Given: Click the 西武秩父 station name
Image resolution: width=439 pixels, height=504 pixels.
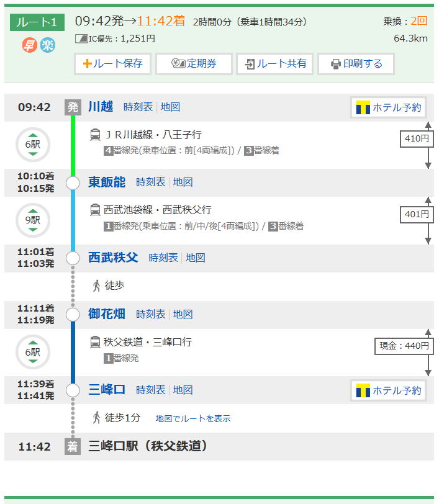Looking at the screenshot, I should click(113, 258).
